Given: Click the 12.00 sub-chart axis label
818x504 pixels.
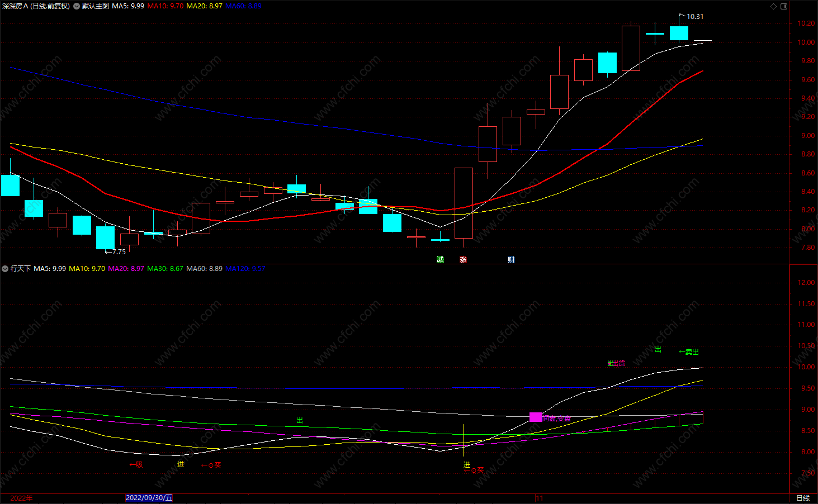Looking at the screenshot, I should coord(806,283).
